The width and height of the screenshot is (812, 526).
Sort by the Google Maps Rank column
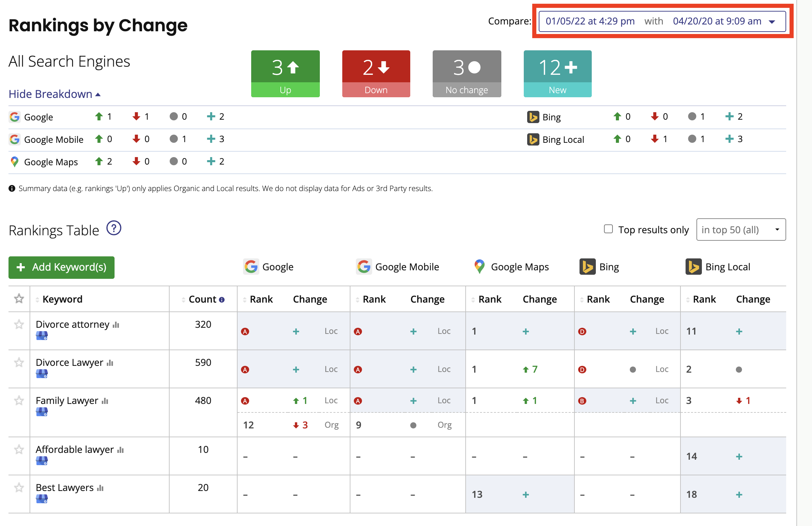click(489, 299)
